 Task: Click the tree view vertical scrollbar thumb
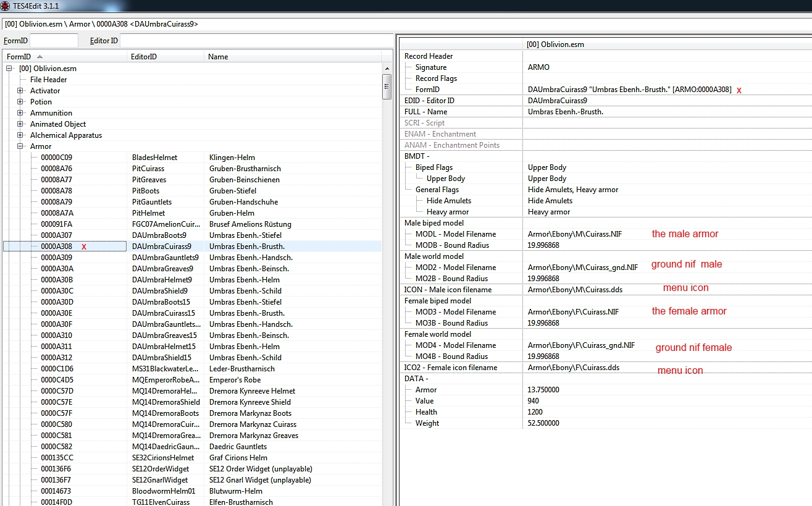[x=387, y=86]
